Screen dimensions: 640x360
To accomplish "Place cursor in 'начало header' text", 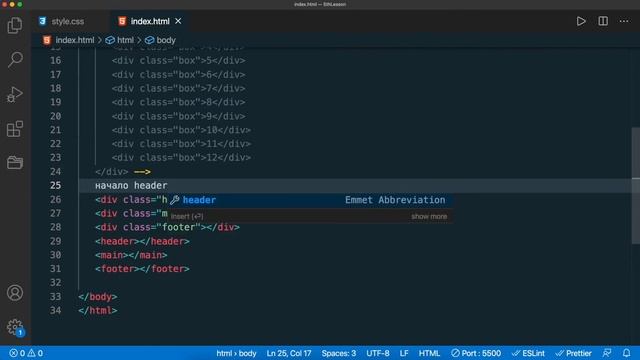I will [131, 185].
